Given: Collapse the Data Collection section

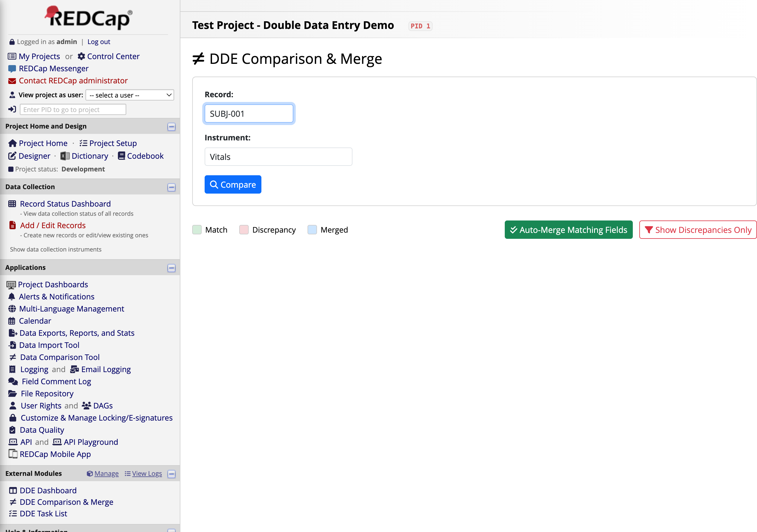Looking at the screenshot, I should (x=172, y=188).
